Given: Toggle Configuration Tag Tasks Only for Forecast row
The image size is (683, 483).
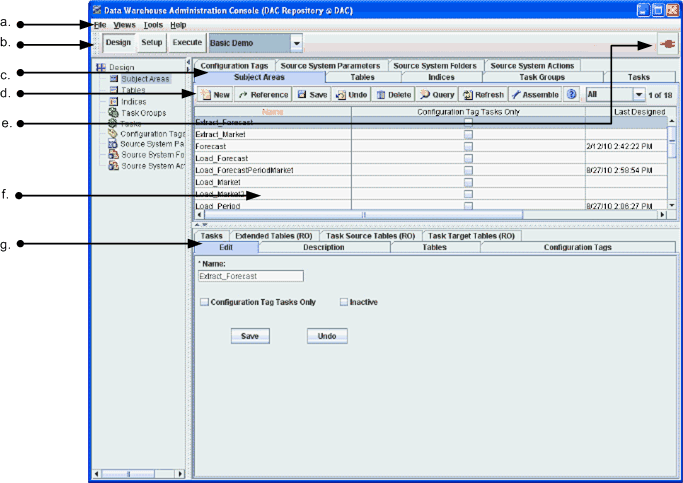Looking at the screenshot, I should [468, 146].
